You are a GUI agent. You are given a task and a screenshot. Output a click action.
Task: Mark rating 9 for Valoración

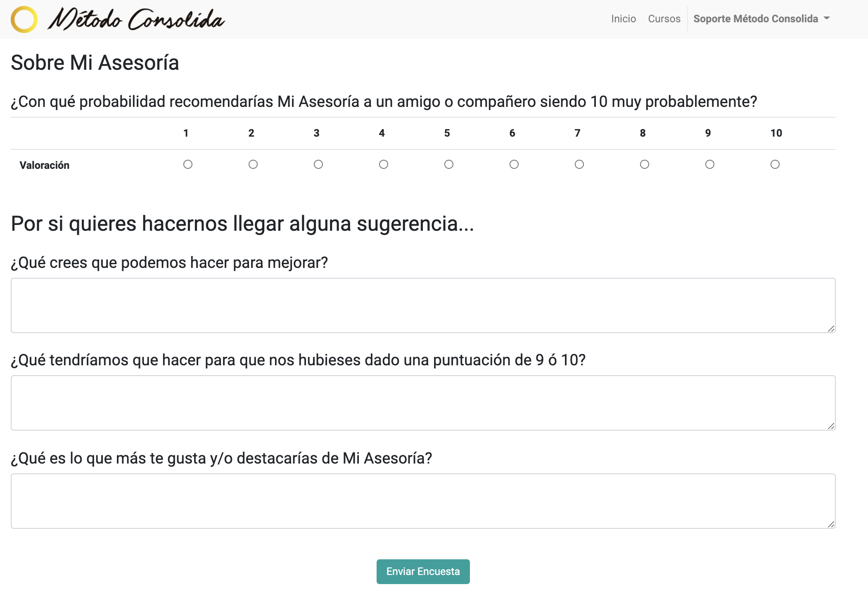click(x=710, y=164)
